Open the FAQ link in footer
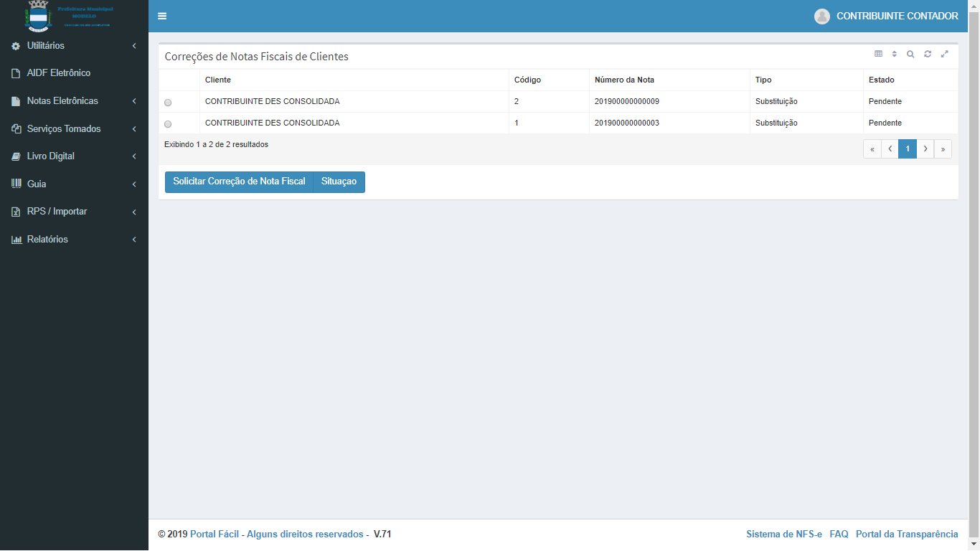The width and height of the screenshot is (980, 551). click(839, 534)
